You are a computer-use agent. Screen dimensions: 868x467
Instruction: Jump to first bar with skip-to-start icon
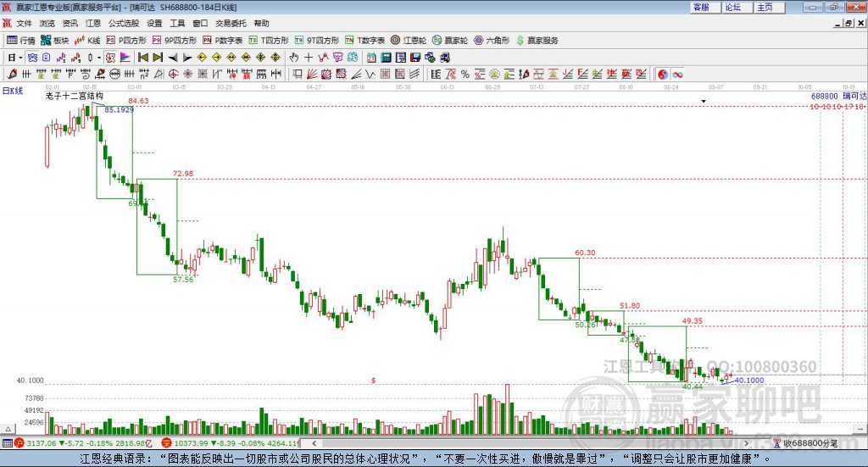click(142, 58)
